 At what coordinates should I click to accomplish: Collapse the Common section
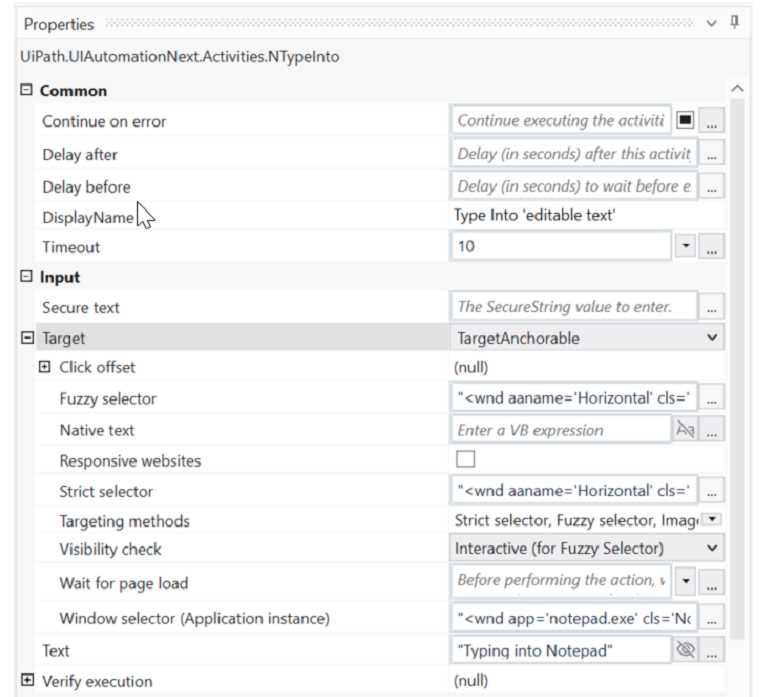[x=27, y=90]
